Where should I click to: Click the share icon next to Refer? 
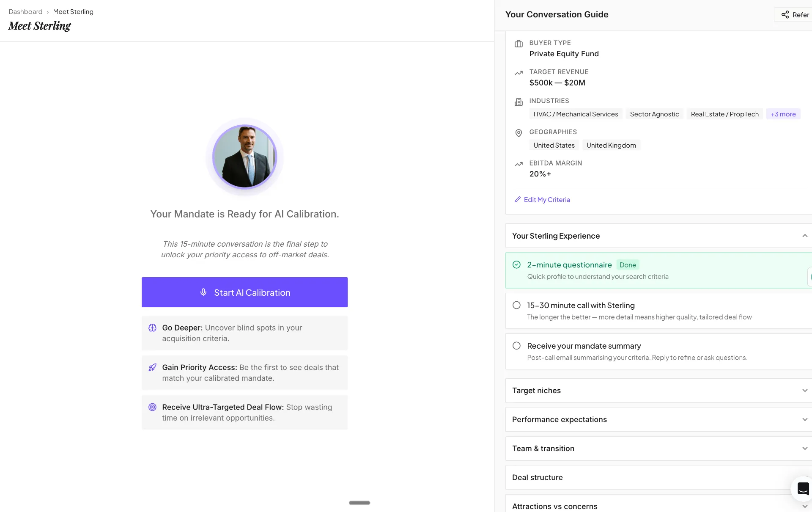785,14
